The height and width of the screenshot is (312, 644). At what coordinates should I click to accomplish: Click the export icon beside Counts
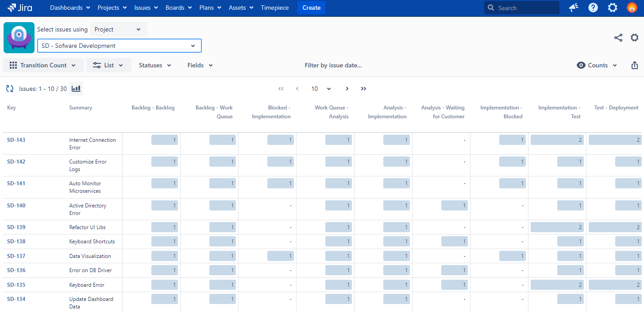pyautogui.click(x=634, y=65)
